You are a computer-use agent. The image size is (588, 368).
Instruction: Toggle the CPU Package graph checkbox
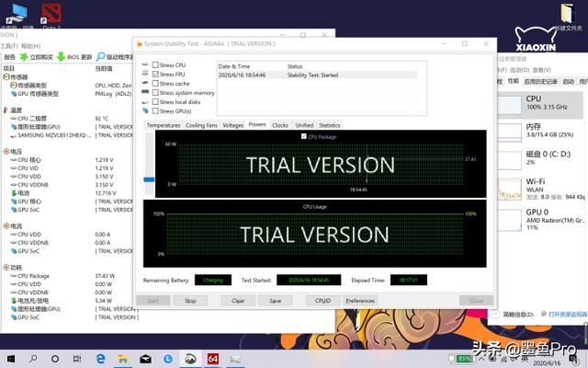click(x=304, y=136)
